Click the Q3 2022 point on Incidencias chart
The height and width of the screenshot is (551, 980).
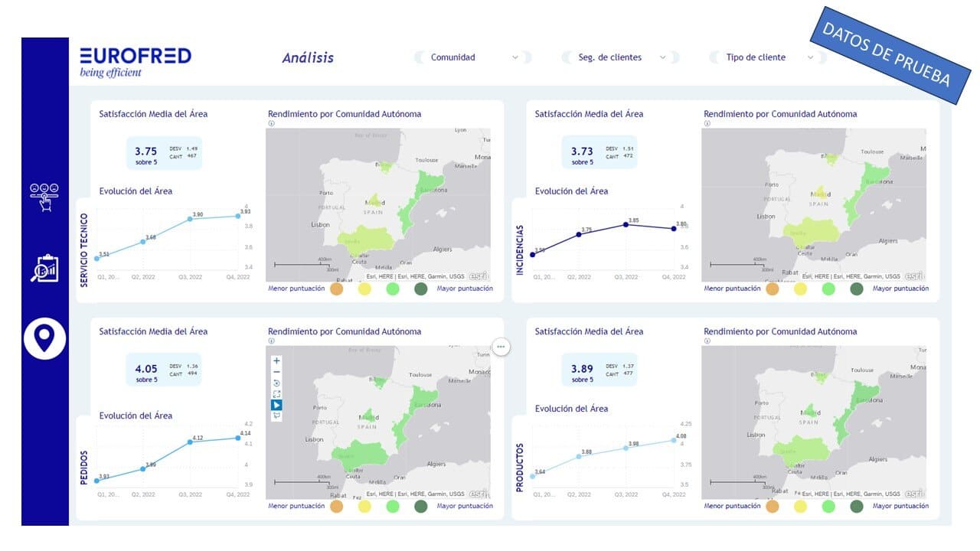pos(626,224)
